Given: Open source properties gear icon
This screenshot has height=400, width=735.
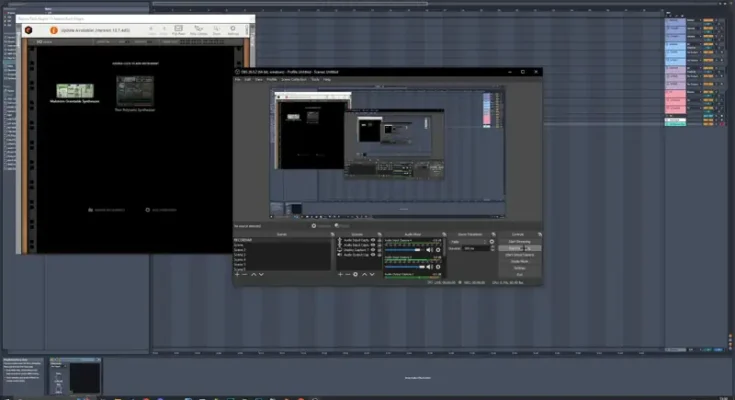Looking at the screenshot, I should tap(356, 274).
